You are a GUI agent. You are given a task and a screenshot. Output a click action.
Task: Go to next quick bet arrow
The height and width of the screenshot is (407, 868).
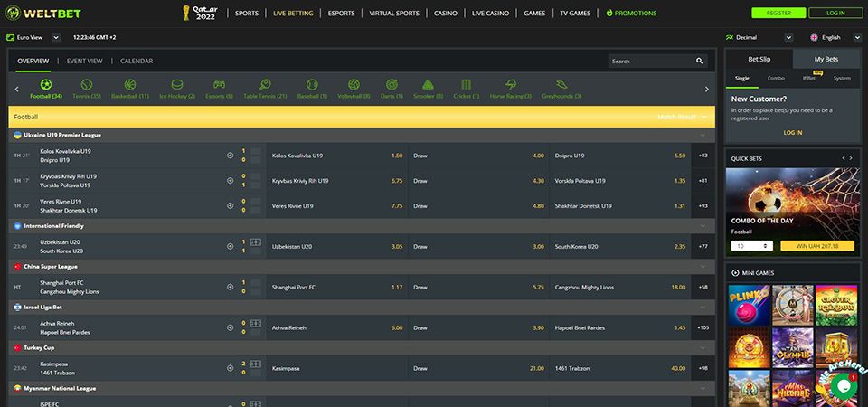(851, 158)
